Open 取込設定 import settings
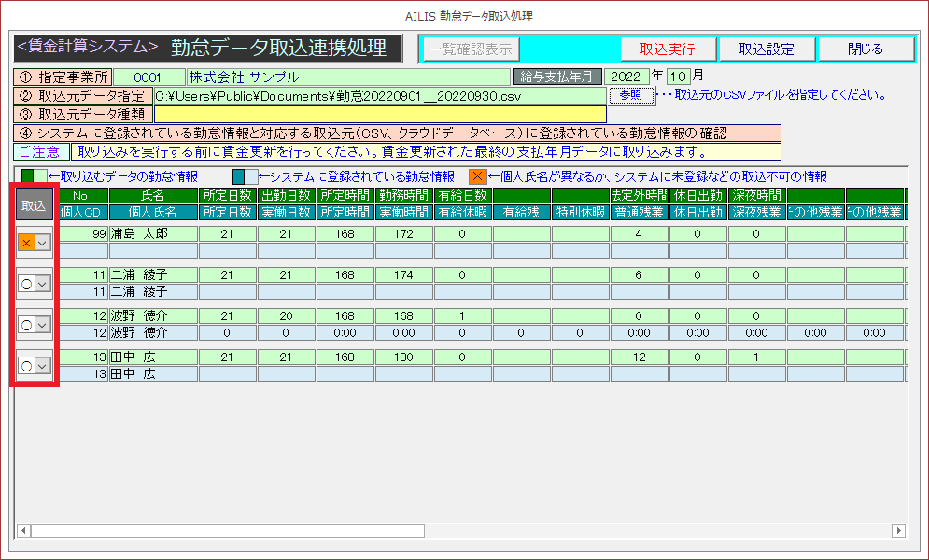This screenshot has width=929, height=560. point(767,49)
